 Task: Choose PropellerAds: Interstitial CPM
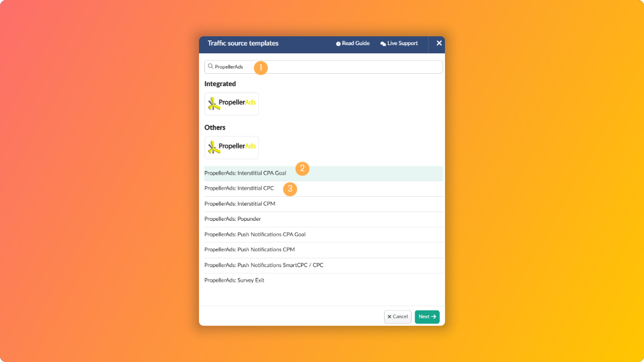(324, 204)
